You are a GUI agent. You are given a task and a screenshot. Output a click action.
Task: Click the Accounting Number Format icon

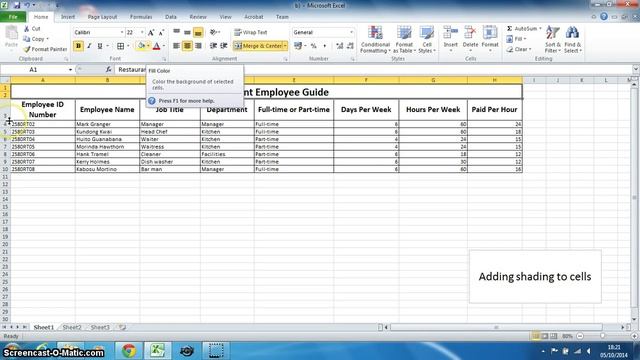(x=298, y=46)
